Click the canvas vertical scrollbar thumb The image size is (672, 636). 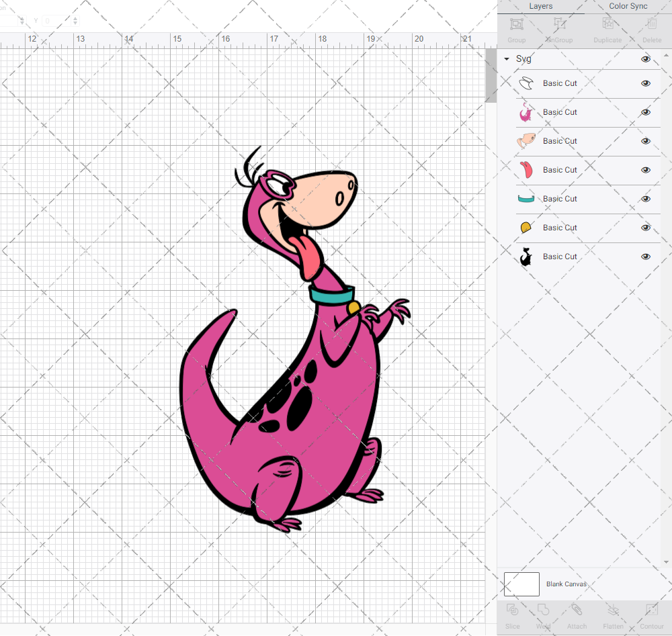[491, 75]
